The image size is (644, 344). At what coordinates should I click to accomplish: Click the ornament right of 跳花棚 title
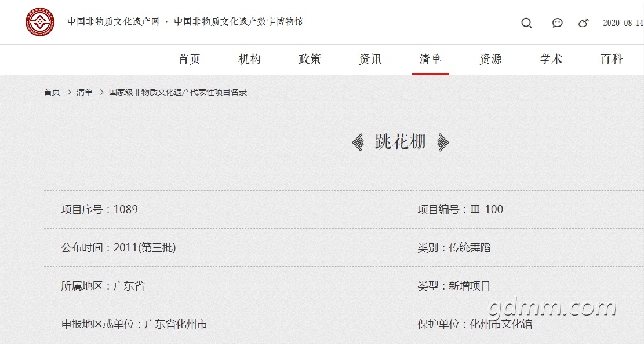pyautogui.click(x=443, y=142)
